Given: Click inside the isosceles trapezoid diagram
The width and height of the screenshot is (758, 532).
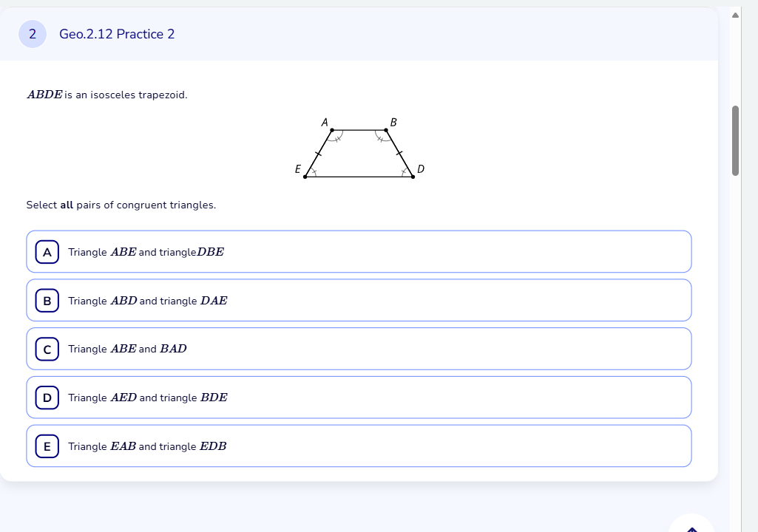Looking at the screenshot, I should point(359,154).
